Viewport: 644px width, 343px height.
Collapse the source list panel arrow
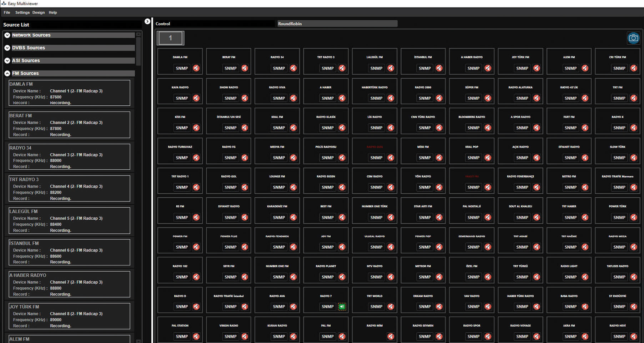click(147, 21)
